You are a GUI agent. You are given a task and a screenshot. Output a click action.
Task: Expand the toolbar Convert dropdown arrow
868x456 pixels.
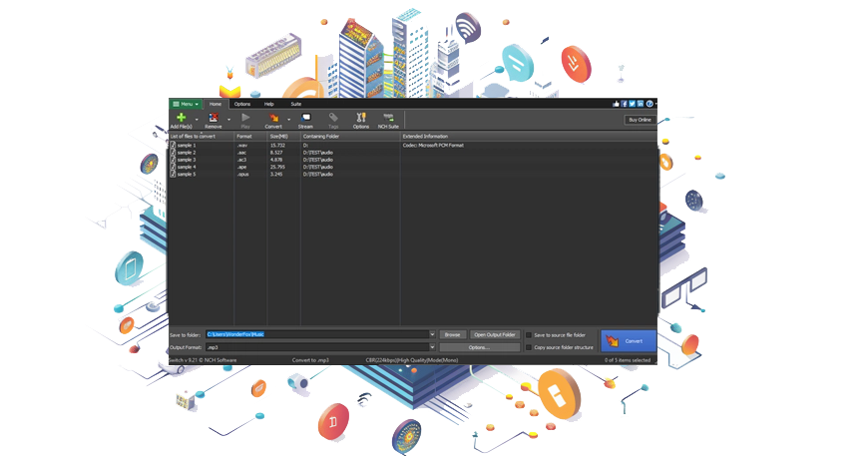click(x=289, y=119)
